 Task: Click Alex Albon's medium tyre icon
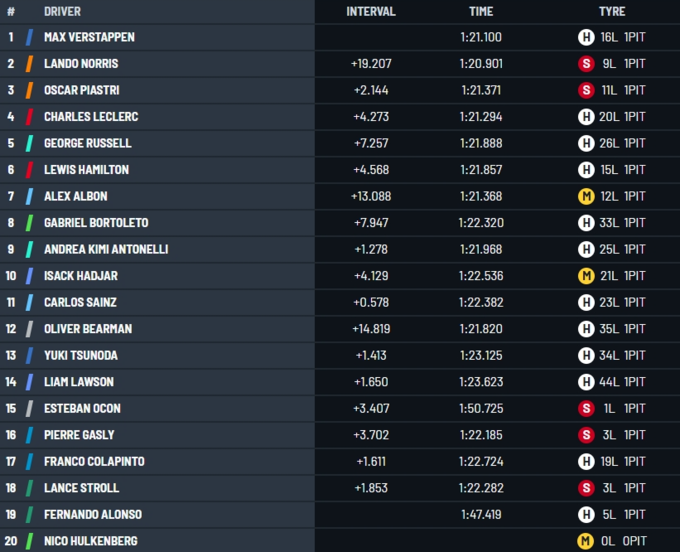(586, 196)
